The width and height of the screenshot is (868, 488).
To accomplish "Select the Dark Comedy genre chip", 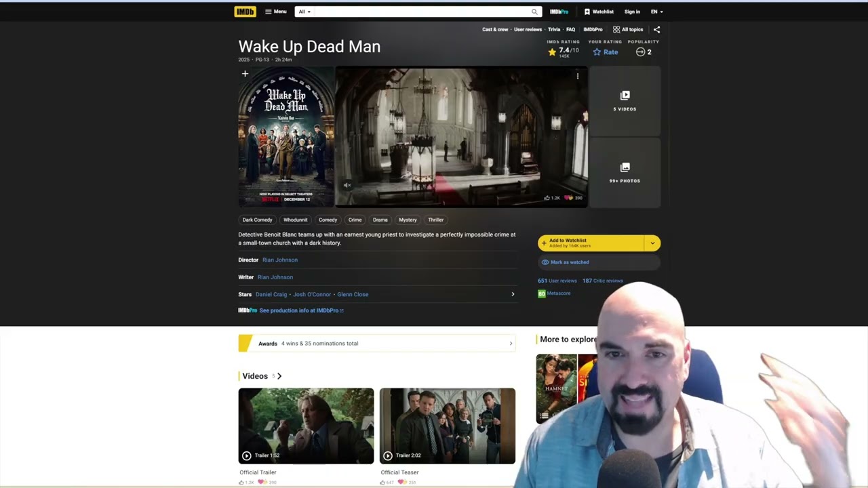I will point(258,220).
